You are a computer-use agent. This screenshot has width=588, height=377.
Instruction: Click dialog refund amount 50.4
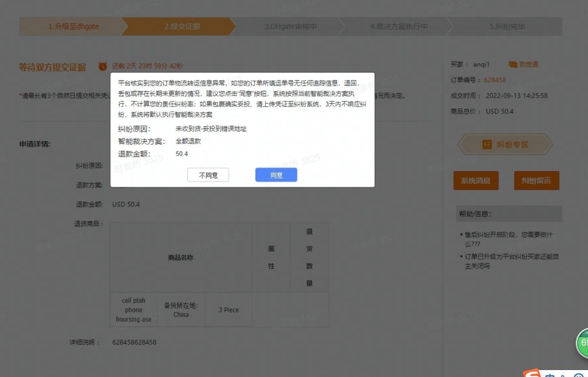coord(182,154)
